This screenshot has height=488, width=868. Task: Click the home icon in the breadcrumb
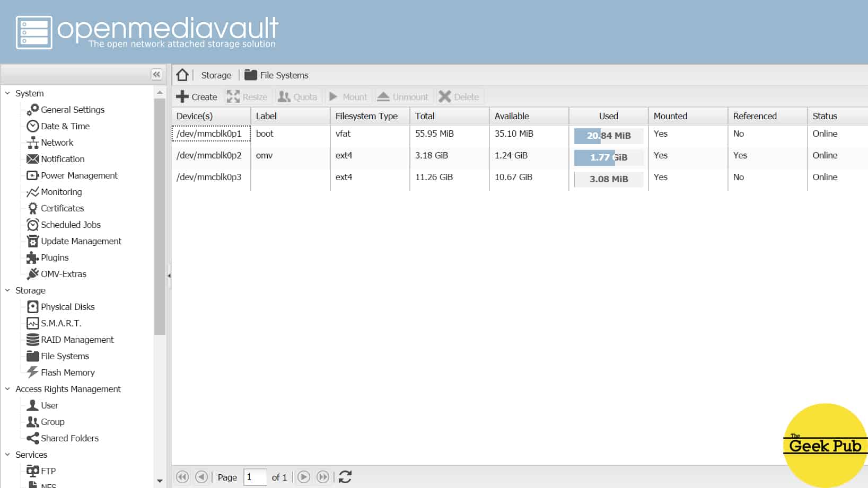pyautogui.click(x=182, y=75)
